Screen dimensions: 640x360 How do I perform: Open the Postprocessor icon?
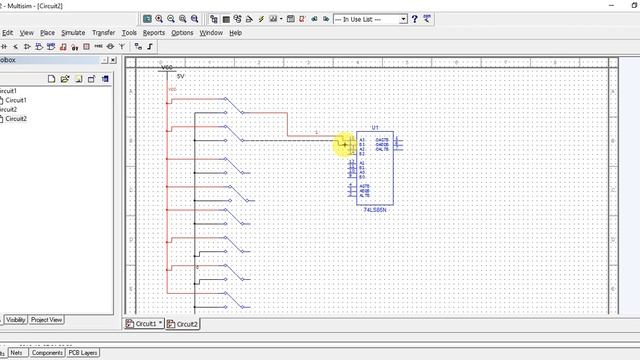[291, 19]
